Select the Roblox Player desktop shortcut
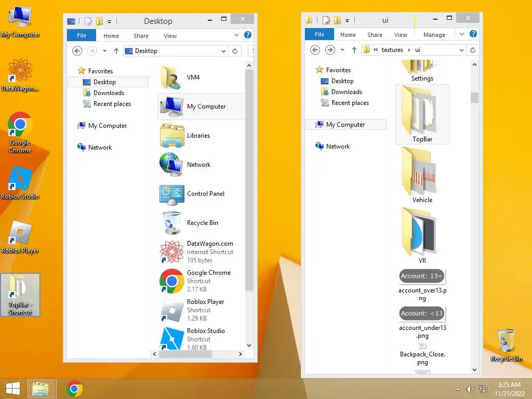Viewport: 532px width, 399px height. coord(20,237)
